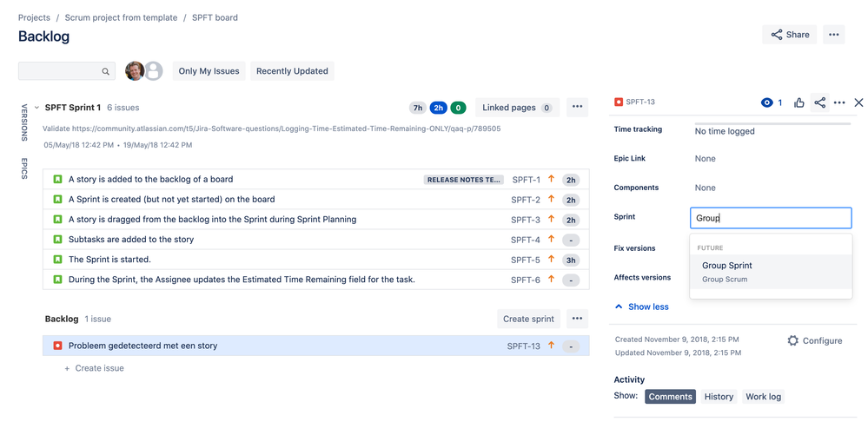Click the thumbs-up vote icon
The image size is (868, 422).
(x=798, y=102)
